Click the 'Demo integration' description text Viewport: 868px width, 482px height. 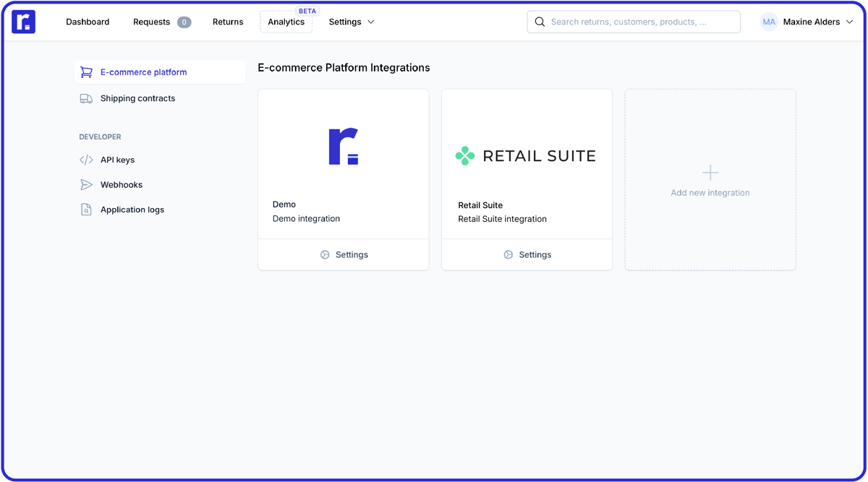306,218
